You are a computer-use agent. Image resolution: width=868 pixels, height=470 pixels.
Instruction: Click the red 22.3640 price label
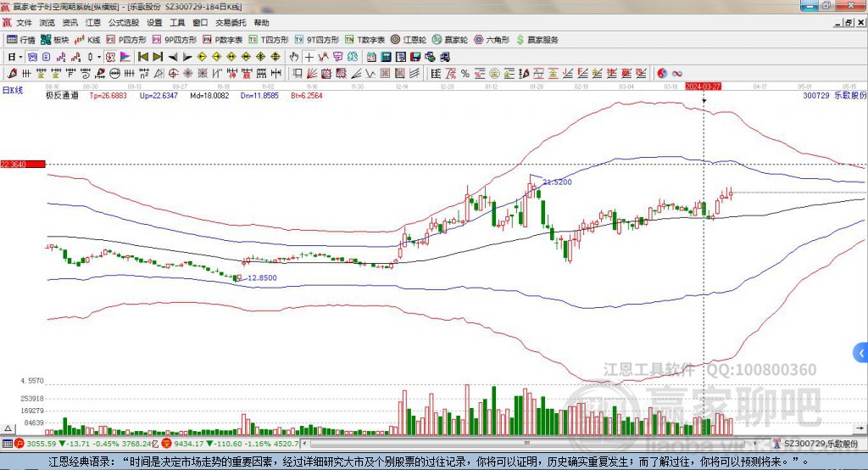23,164
